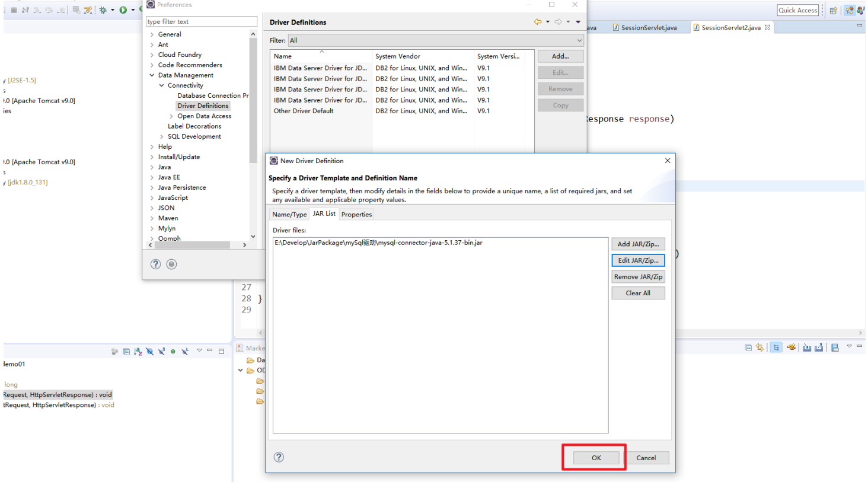The image size is (868, 491).
Task: Select Java Persistence in the preferences tree
Action: tap(182, 187)
